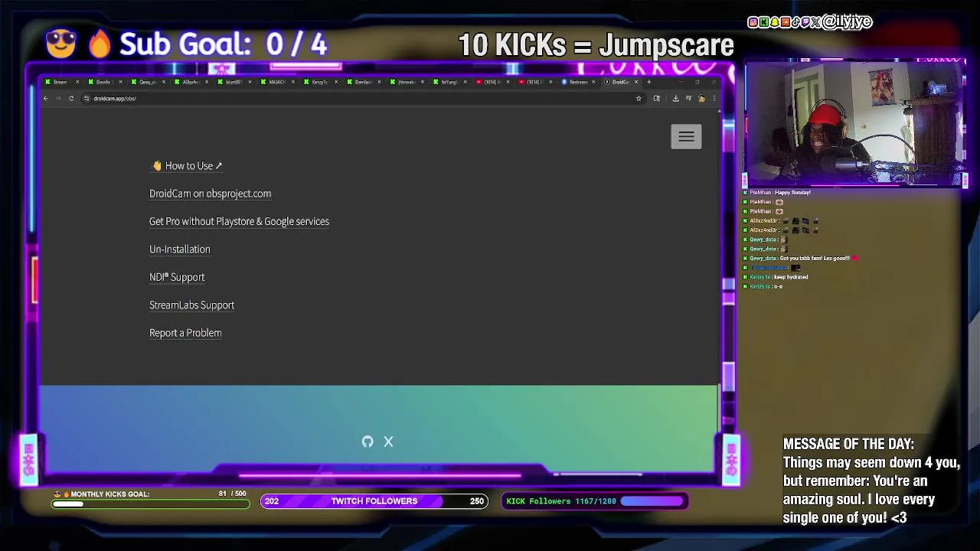This screenshot has width=980, height=551.
Task: Open the StreamLabs Support link
Action: pyautogui.click(x=191, y=305)
